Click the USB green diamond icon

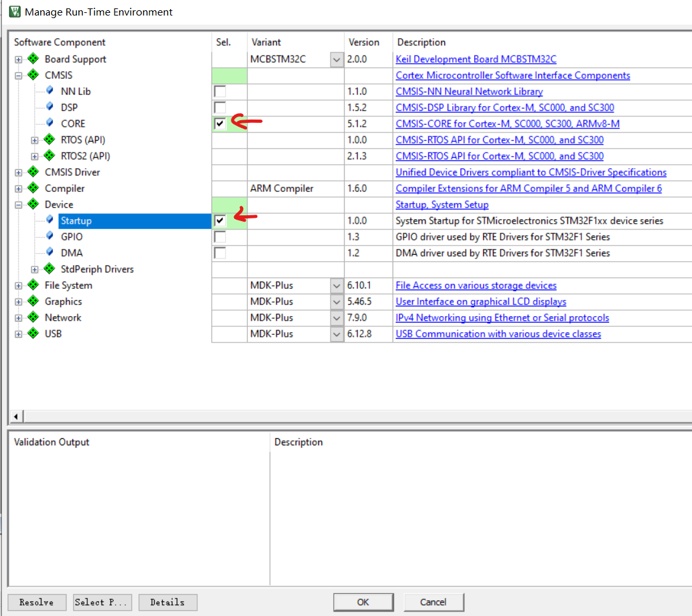point(33,334)
